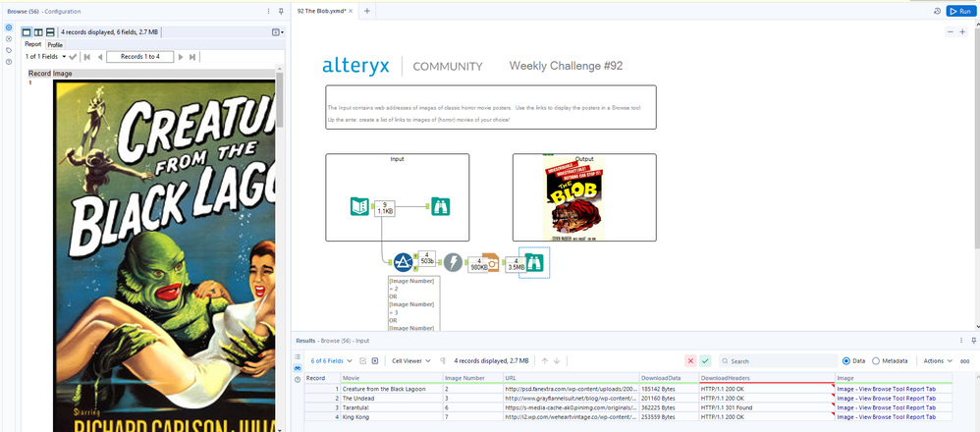980x432 pixels.
Task: Click cell viewer square icon in Results toolbar
Action: [x=374, y=360]
